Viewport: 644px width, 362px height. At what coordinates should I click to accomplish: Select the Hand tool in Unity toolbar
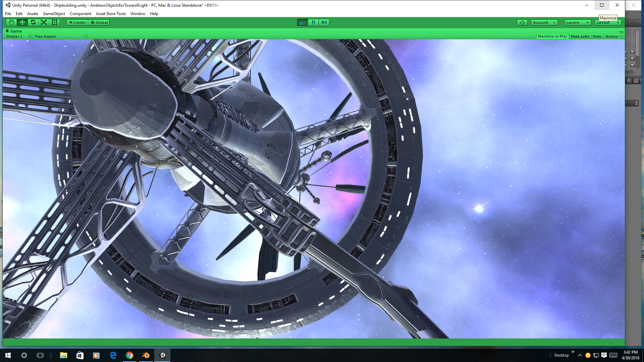pos(11,22)
